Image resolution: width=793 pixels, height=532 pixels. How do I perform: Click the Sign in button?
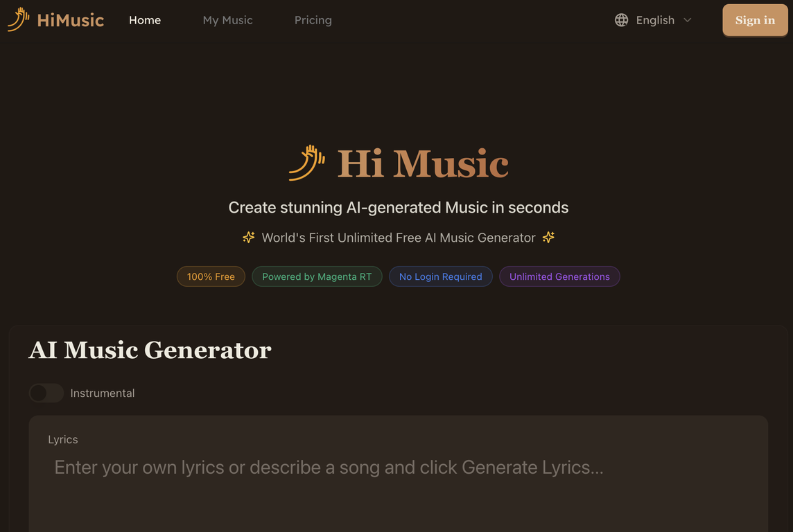[x=754, y=20]
